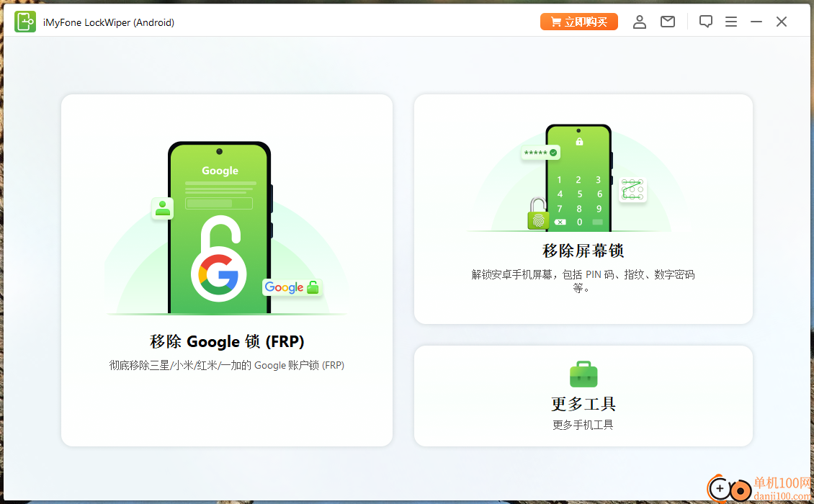Open the hamburger menu icon

click(x=731, y=22)
